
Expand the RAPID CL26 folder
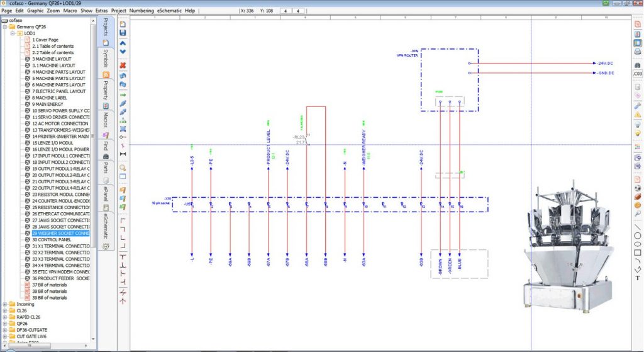(5, 317)
